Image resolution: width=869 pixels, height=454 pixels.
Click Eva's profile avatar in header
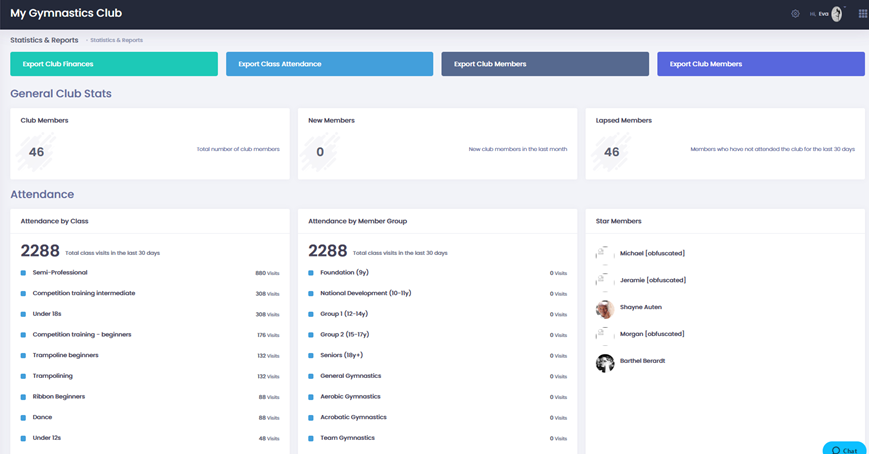[x=837, y=14]
